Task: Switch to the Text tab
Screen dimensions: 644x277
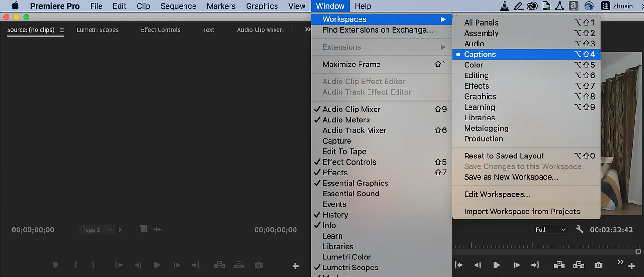Action: pyautogui.click(x=209, y=30)
